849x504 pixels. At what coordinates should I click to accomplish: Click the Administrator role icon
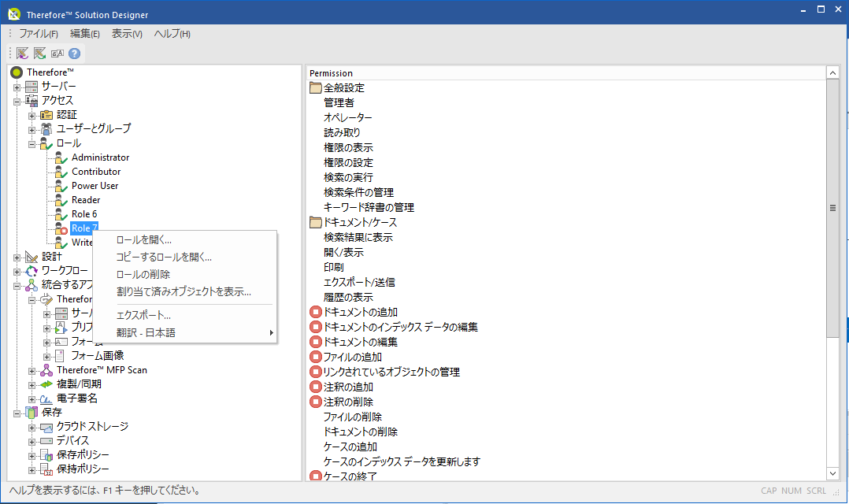tap(61, 157)
